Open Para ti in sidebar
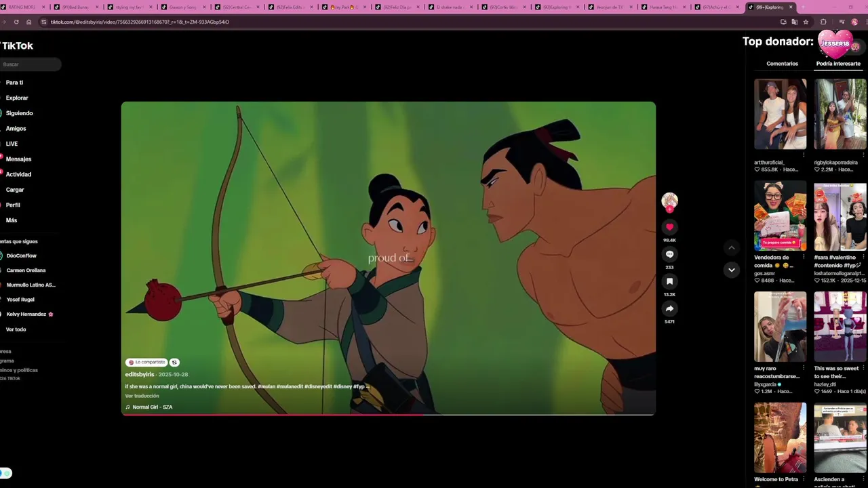The height and width of the screenshot is (488, 868). 14,83
